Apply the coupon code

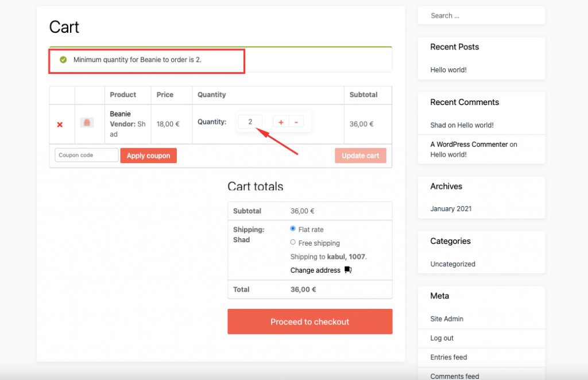[x=149, y=156]
